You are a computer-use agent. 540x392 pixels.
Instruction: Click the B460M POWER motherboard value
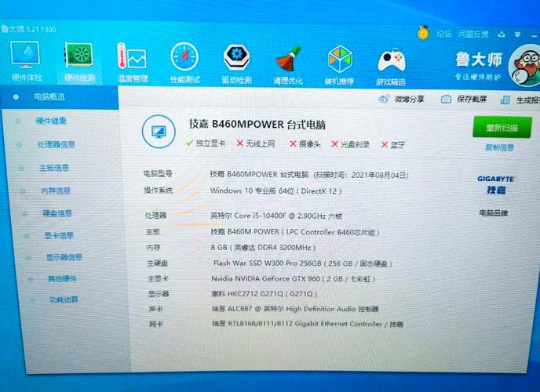(295, 232)
